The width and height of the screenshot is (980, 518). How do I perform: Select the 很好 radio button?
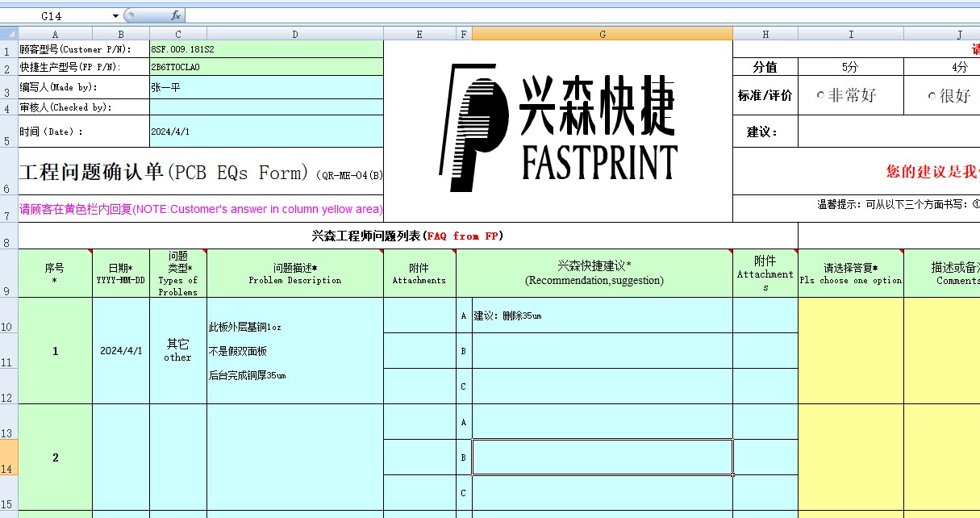[x=932, y=95]
